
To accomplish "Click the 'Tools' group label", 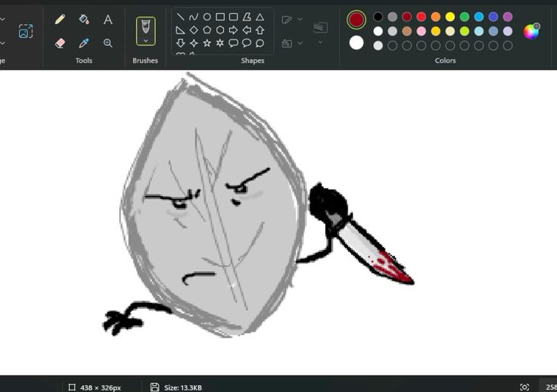I will point(84,61).
